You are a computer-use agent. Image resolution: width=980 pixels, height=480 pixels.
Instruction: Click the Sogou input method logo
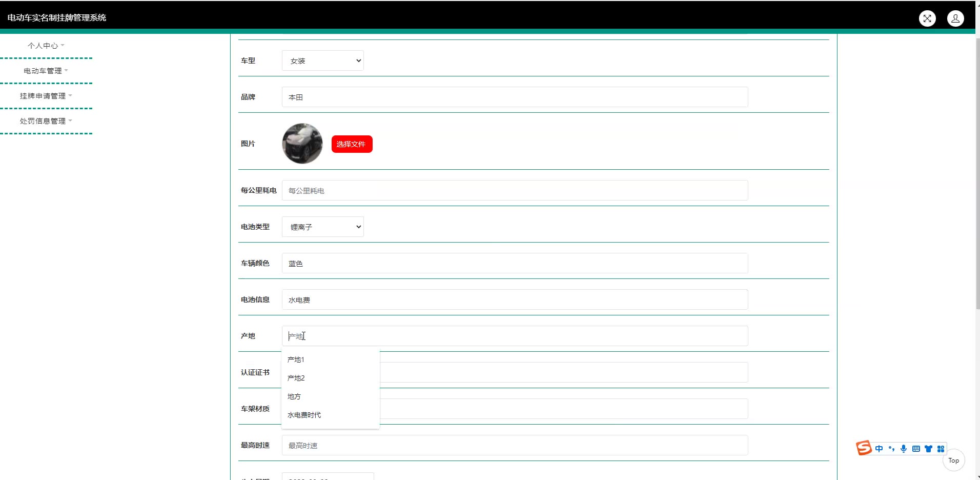(864, 448)
